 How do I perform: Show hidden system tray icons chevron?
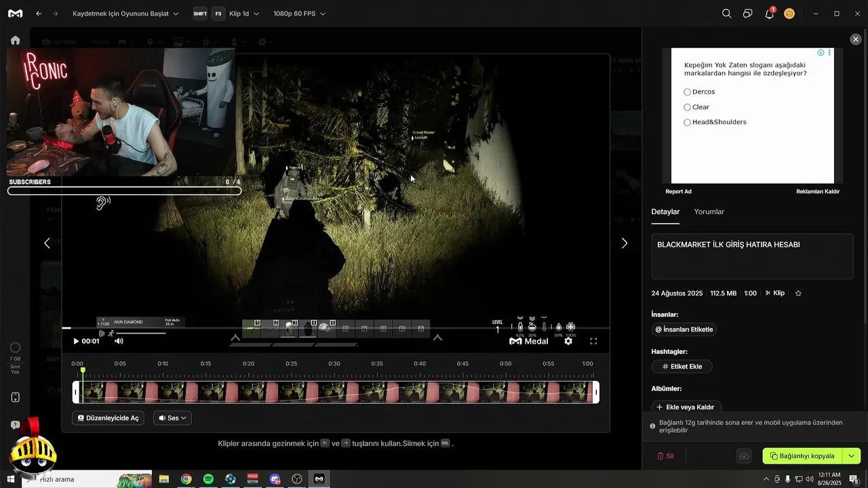coord(766,479)
